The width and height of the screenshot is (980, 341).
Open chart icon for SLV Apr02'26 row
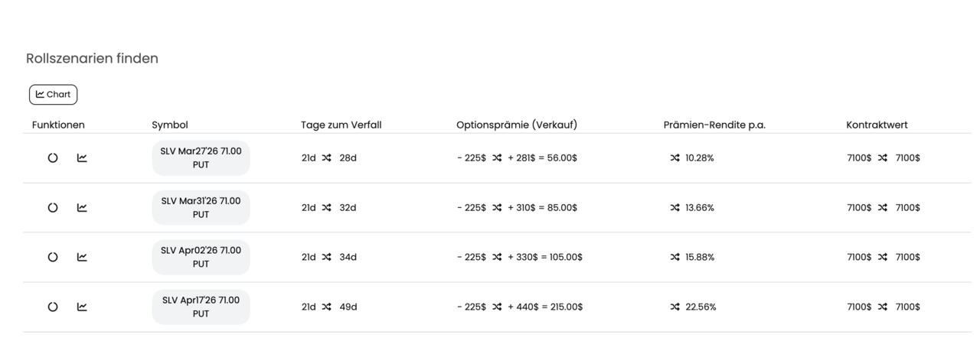(x=82, y=258)
